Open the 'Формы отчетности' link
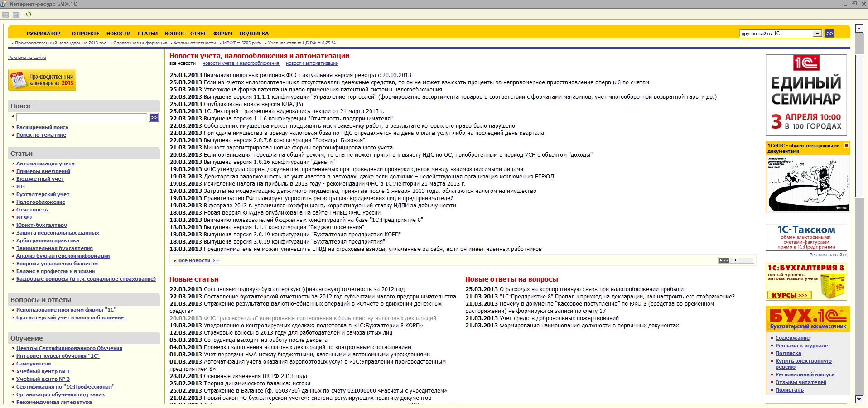Screen dimensions: 868x408 [x=195, y=43]
